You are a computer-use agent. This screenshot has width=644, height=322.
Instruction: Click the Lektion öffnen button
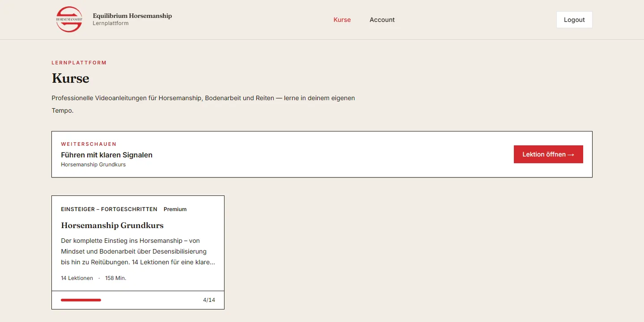tap(548, 154)
